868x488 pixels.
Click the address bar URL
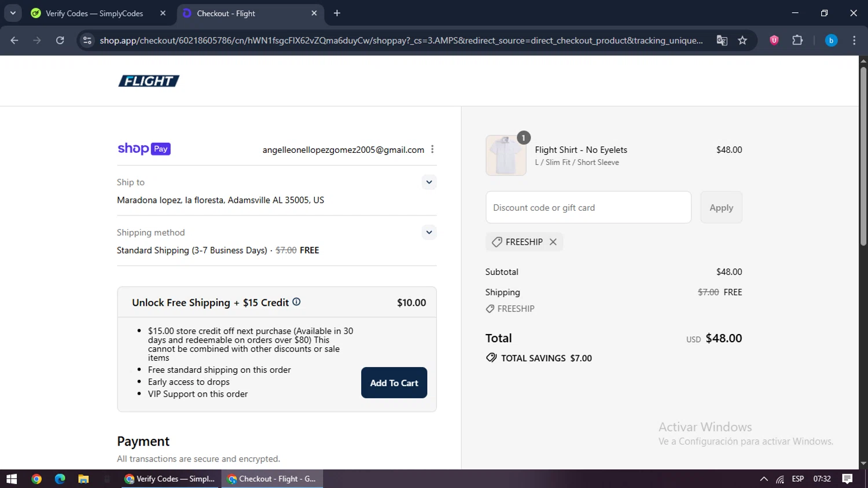pyautogui.click(x=401, y=41)
